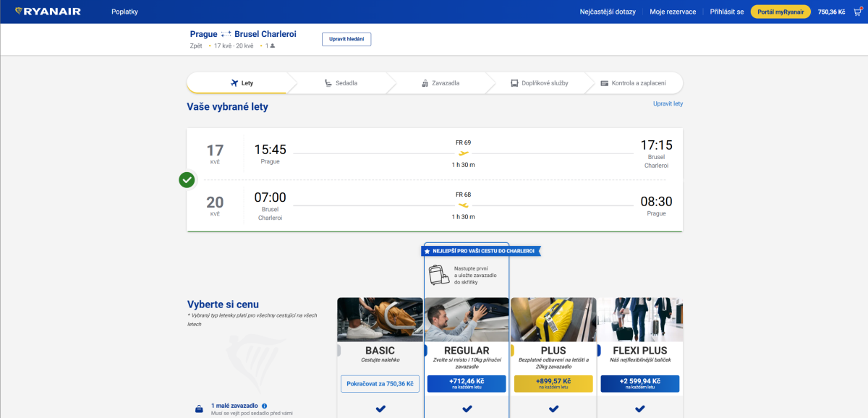Open the Poplatky menu item

tap(124, 12)
